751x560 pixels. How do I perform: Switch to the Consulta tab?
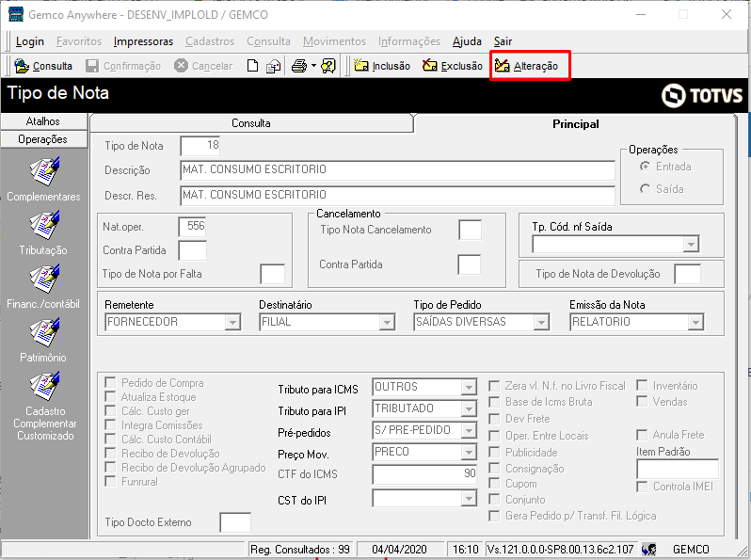tap(251, 123)
